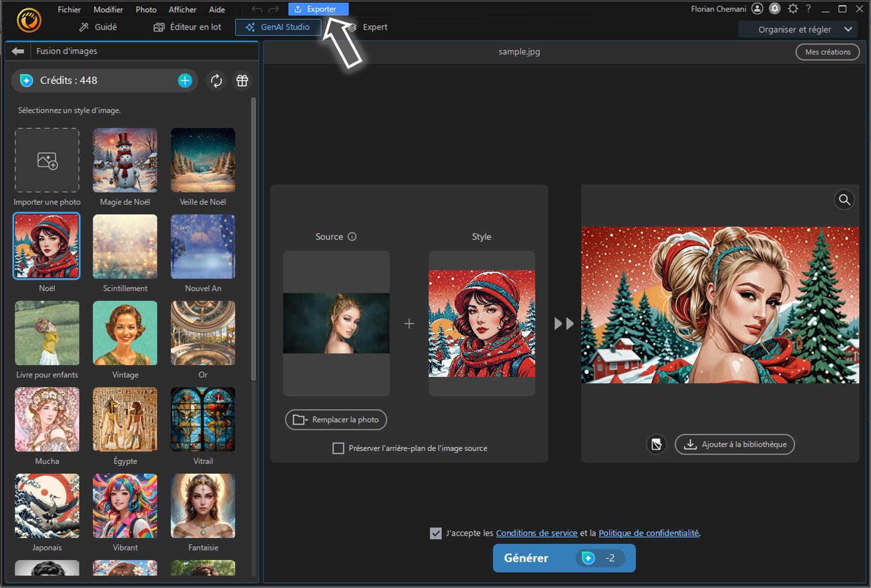Viewport: 871px width, 588px height.
Task: Click the user profile icon next to Florian Chemani
Action: tap(756, 9)
